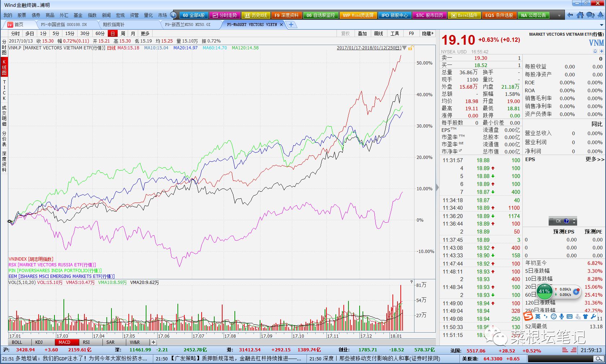606x364 pixels.
Task: Click the plus button after W&R indicator
Action: tap(153, 342)
